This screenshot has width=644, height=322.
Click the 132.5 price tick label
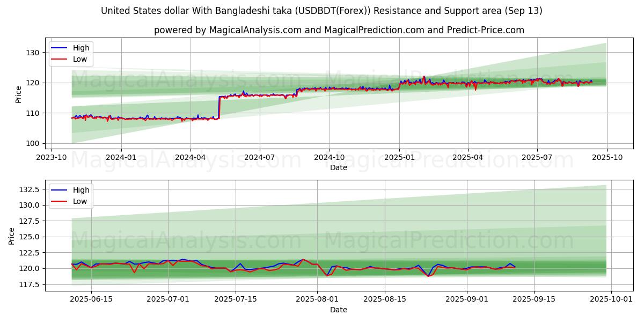[x=29, y=190]
